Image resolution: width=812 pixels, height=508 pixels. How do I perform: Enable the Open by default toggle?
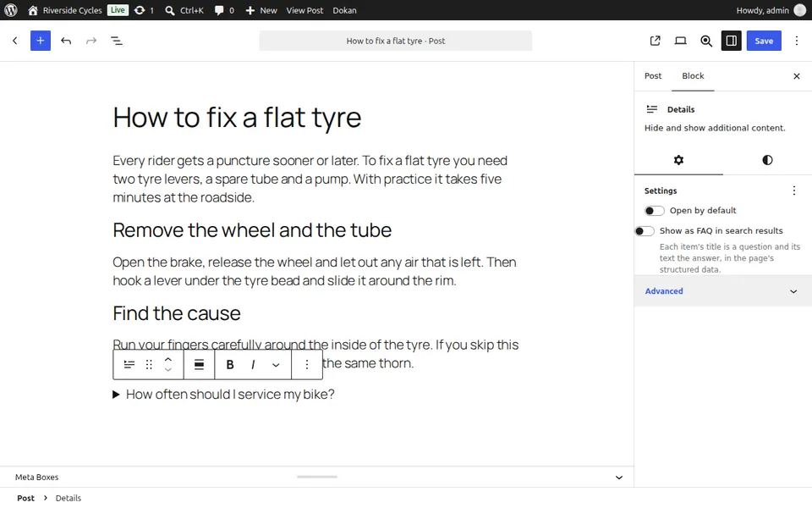pos(654,211)
